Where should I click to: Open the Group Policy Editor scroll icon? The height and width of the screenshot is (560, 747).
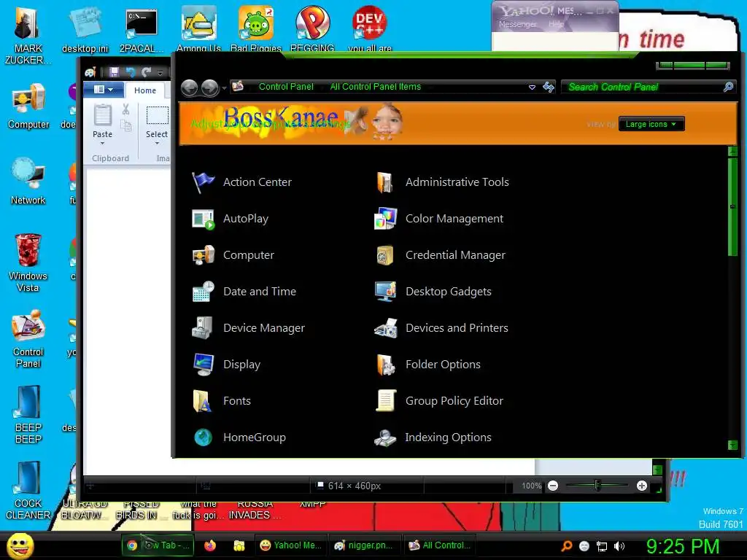385,401
